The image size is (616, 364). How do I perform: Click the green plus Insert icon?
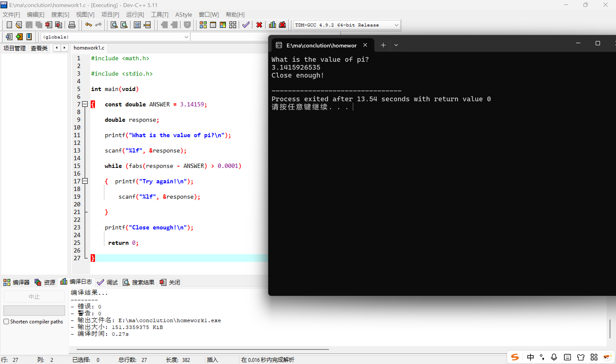tap(19, 37)
